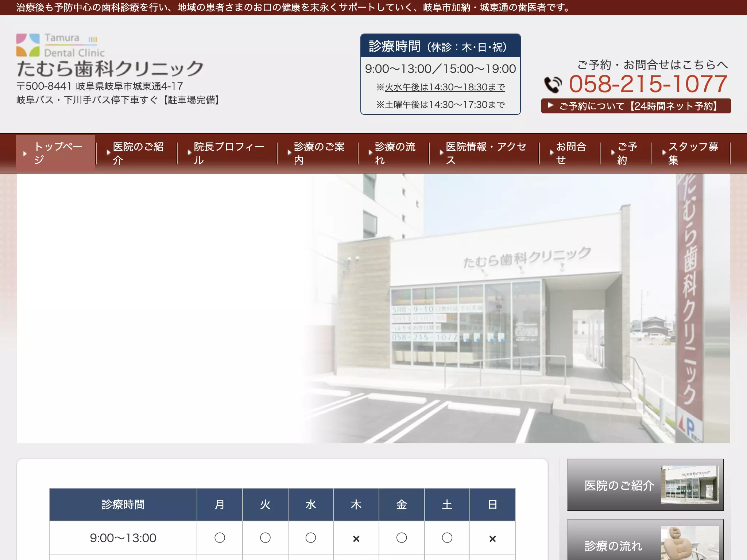Image resolution: width=747 pixels, height=560 pixels.
Task: Select 院長プロフィール menu item
Action: (227, 153)
